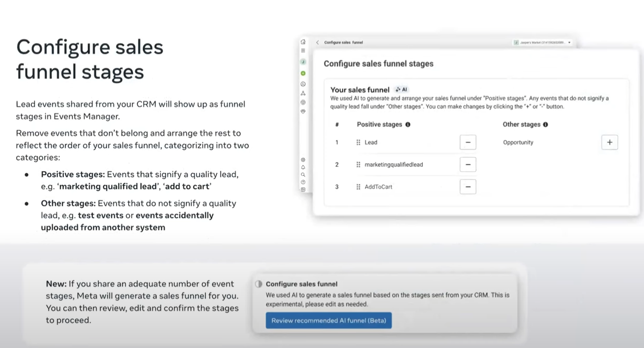The width and height of the screenshot is (644, 348).
Task: Remove marketingqualifiedlead with the minus button
Action: click(468, 164)
